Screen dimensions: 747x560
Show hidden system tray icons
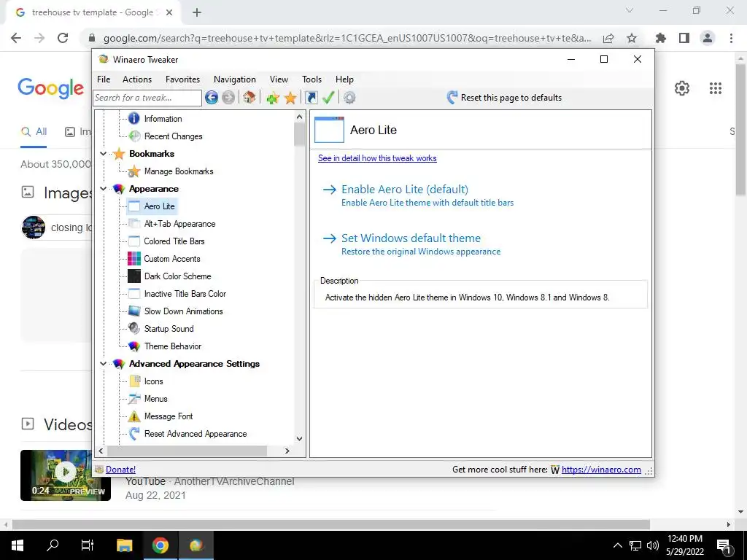617,545
